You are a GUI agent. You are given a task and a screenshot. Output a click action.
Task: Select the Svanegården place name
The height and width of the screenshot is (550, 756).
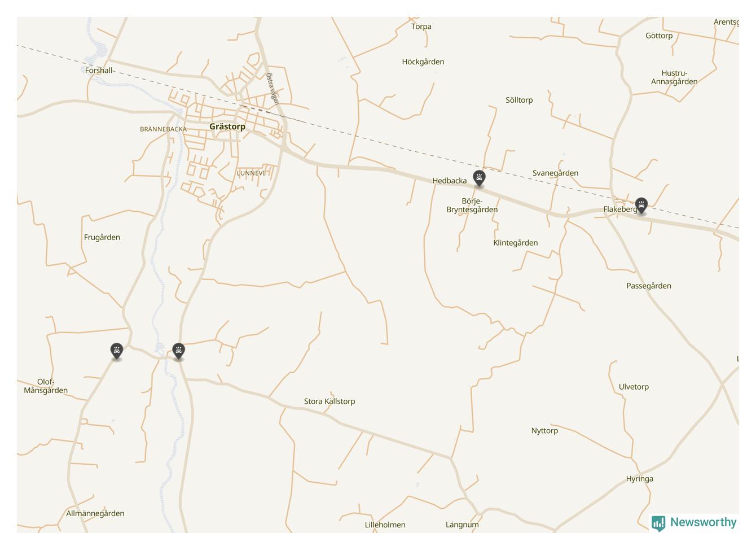555,173
